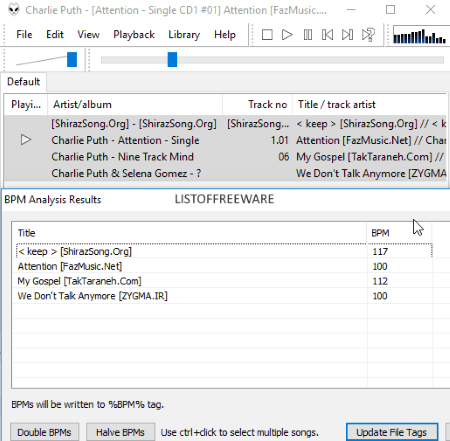The height and width of the screenshot is (441, 450).
Task: Skip to the next track
Action: coord(347,35)
